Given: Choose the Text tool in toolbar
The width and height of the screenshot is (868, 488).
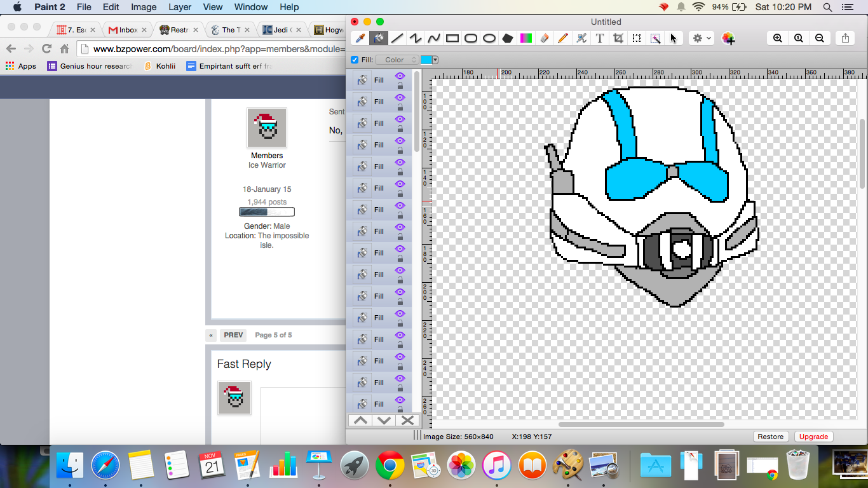Looking at the screenshot, I should coord(599,38).
